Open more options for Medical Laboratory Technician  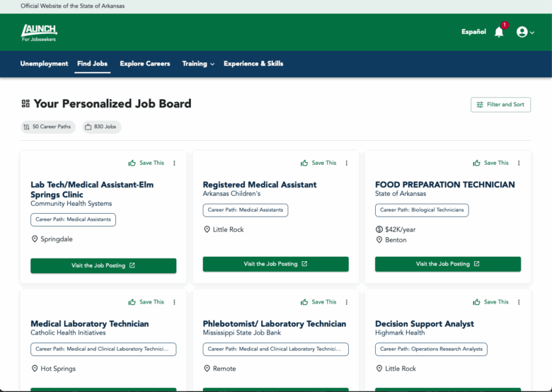(x=174, y=302)
